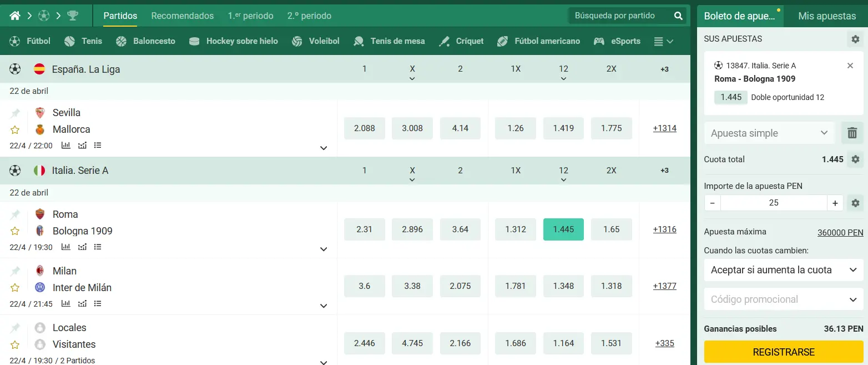Open the Apuesta simple dropdown
This screenshot has width=868, height=365.
pyautogui.click(x=769, y=133)
